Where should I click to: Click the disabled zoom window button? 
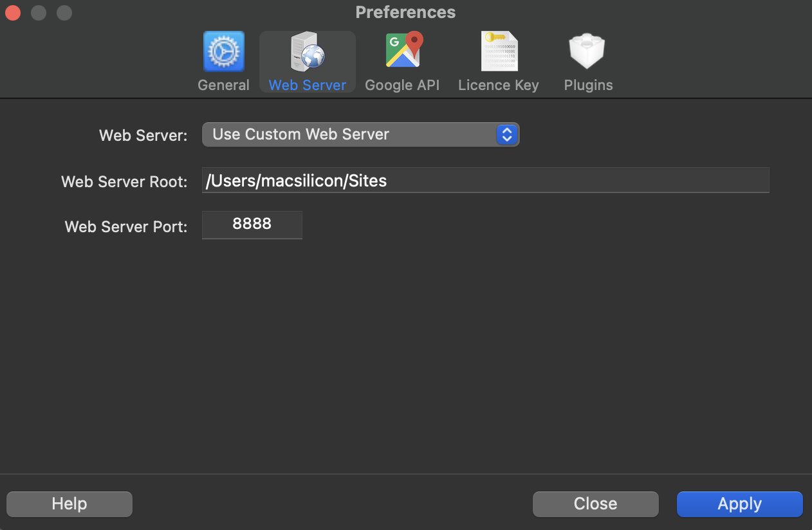point(64,13)
